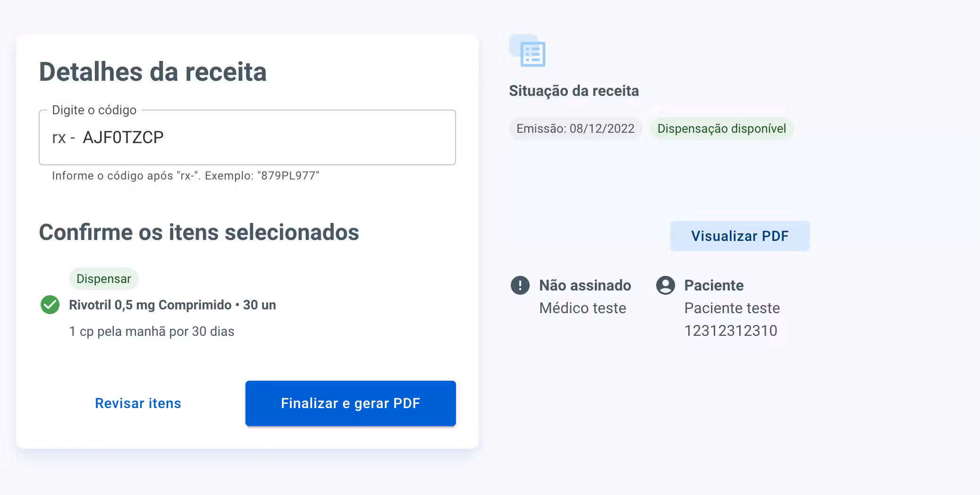Click the circular user icon for Paciente teste
The width and height of the screenshot is (980, 495).
666,285
